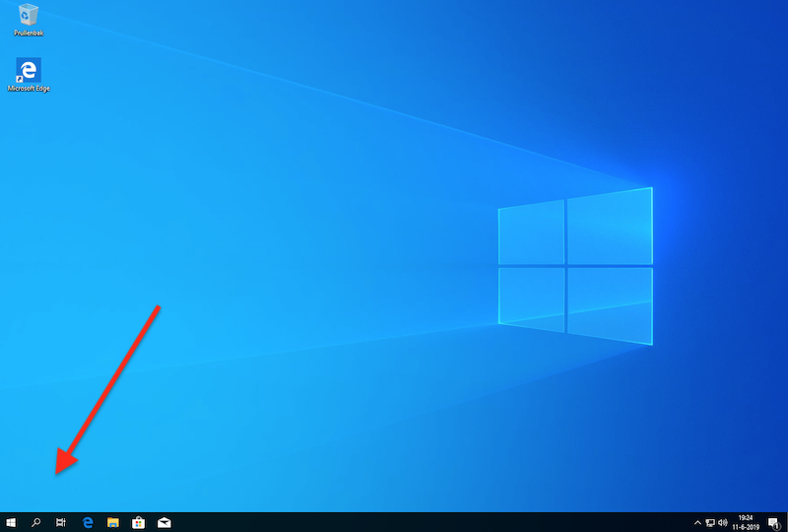Viewport: 788px width, 532px height.
Task: Select the Prullenbak text label
Action: 29,33
